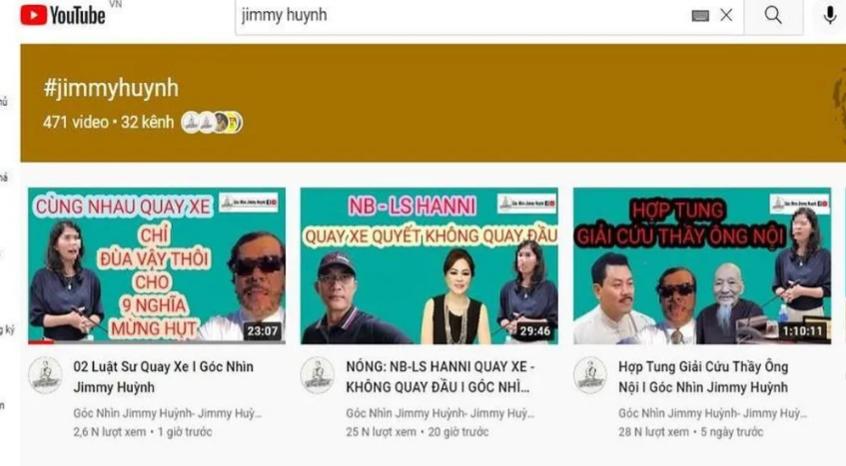Click channel name under Hợp Tung video
Screen dimensions: 846x466
709,412
